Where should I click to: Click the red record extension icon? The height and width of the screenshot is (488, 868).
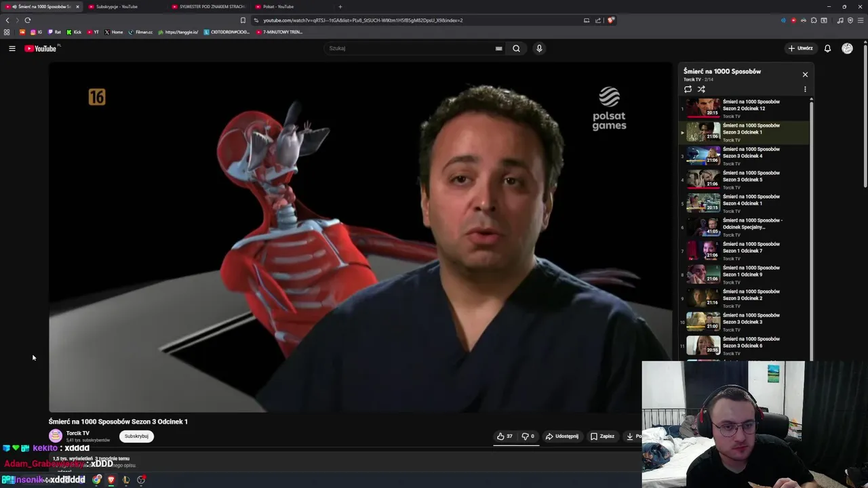[x=793, y=20]
